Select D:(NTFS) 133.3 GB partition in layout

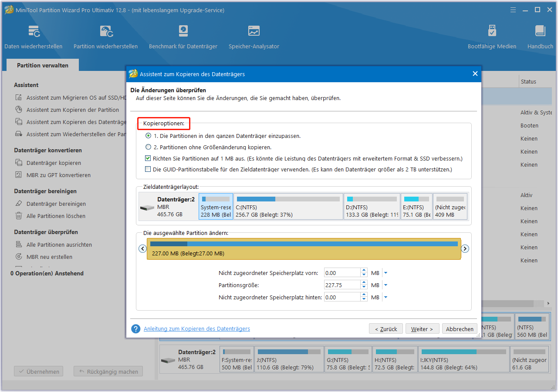(372, 207)
